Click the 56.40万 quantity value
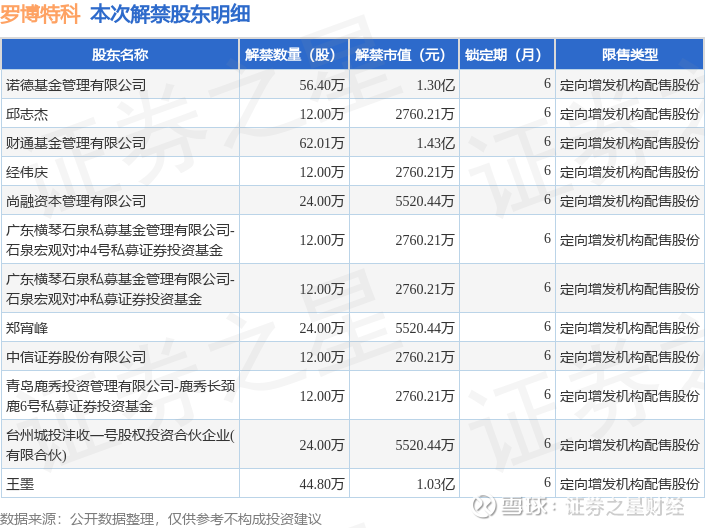Image resolution: width=705 pixels, height=528 pixels. [321, 85]
